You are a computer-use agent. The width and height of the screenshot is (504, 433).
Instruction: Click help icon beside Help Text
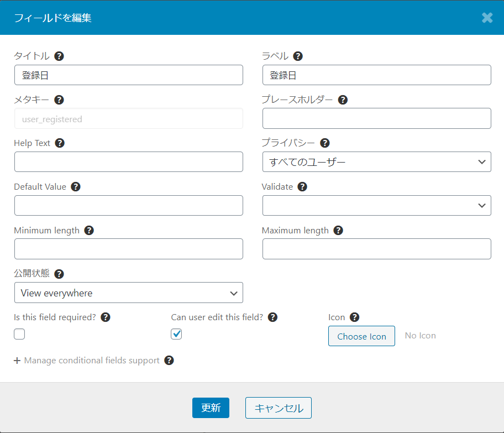click(x=60, y=143)
